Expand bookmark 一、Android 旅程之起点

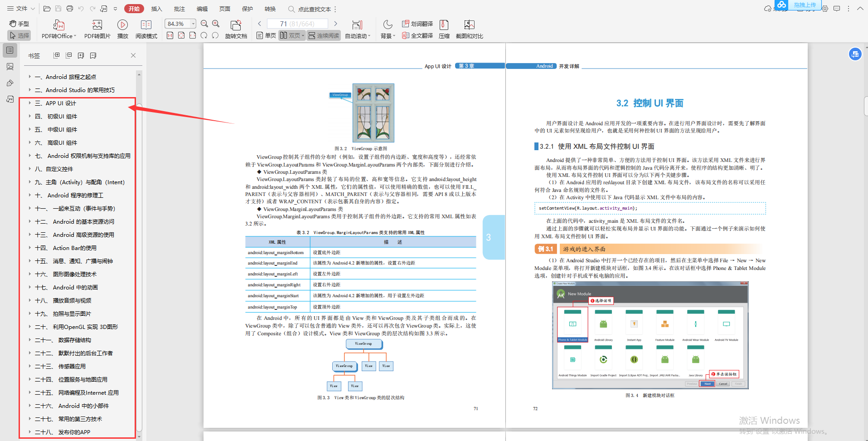click(x=30, y=77)
